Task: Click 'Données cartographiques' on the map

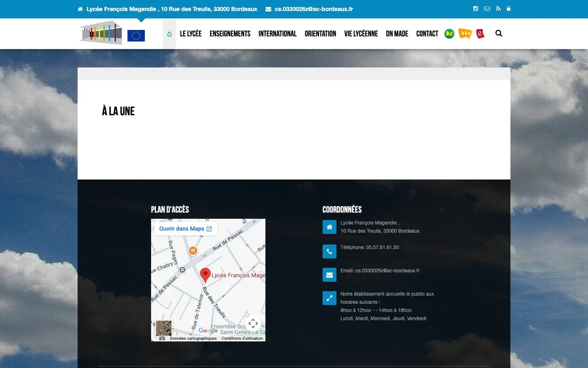Action: [193, 339]
